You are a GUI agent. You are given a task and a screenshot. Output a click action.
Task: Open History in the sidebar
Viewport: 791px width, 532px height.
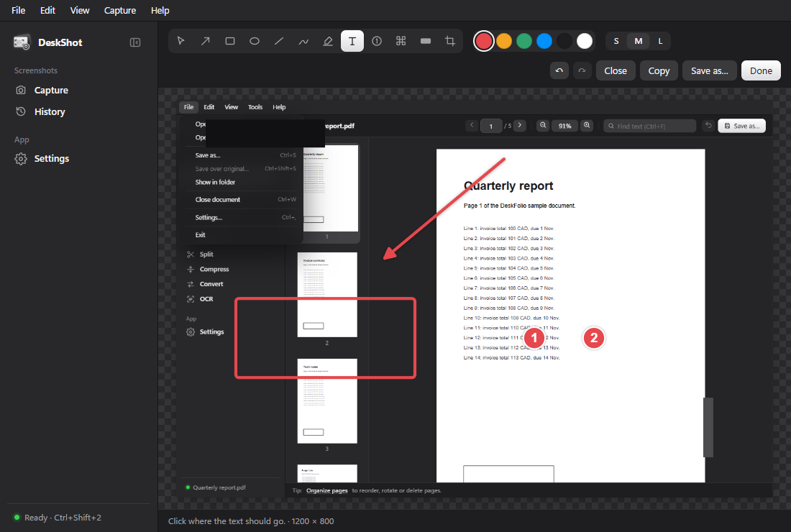click(x=78, y=112)
